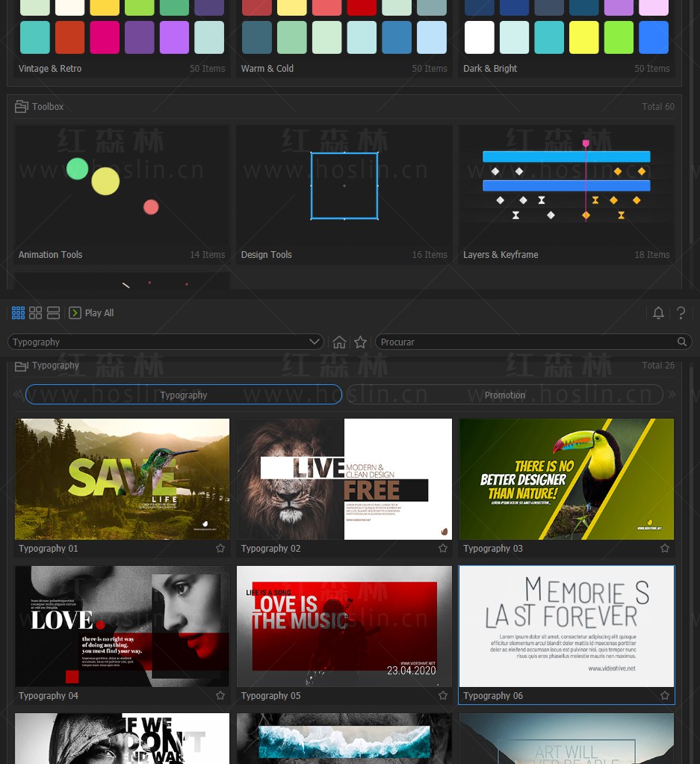Open help question mark icon
This screenshot has width=700, height=764.
pos(681,312)
